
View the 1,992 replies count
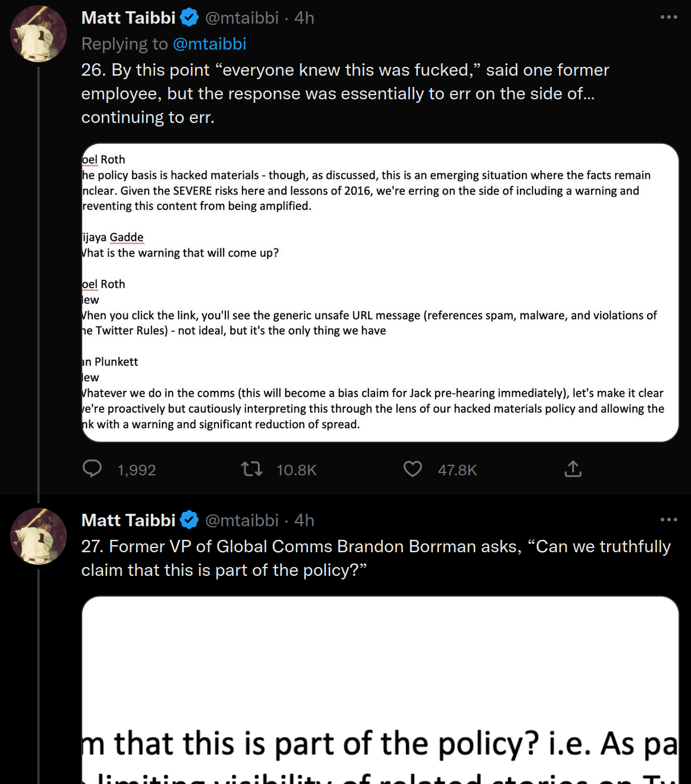click(137, 470)
